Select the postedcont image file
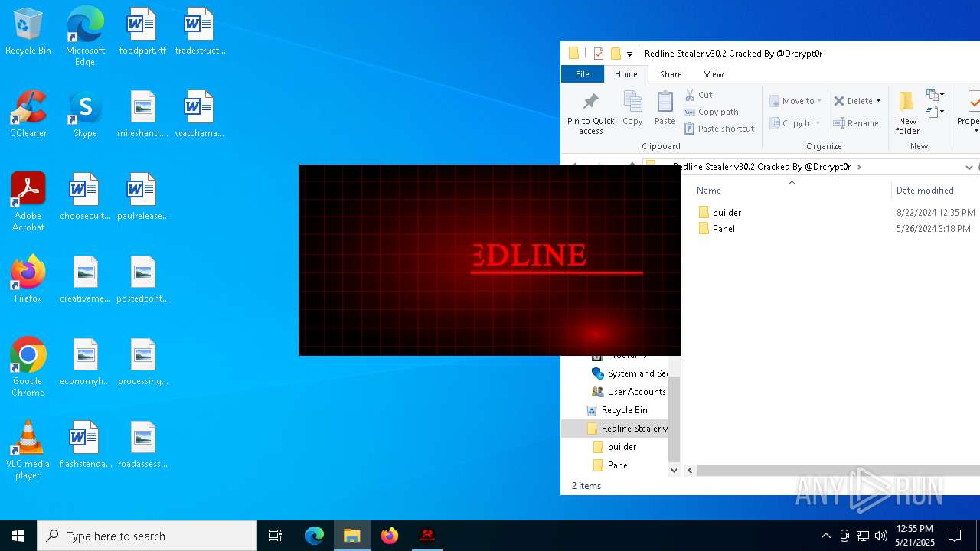Screen dimensions: 980x551 pyautogui.click(x=142, y=280)
